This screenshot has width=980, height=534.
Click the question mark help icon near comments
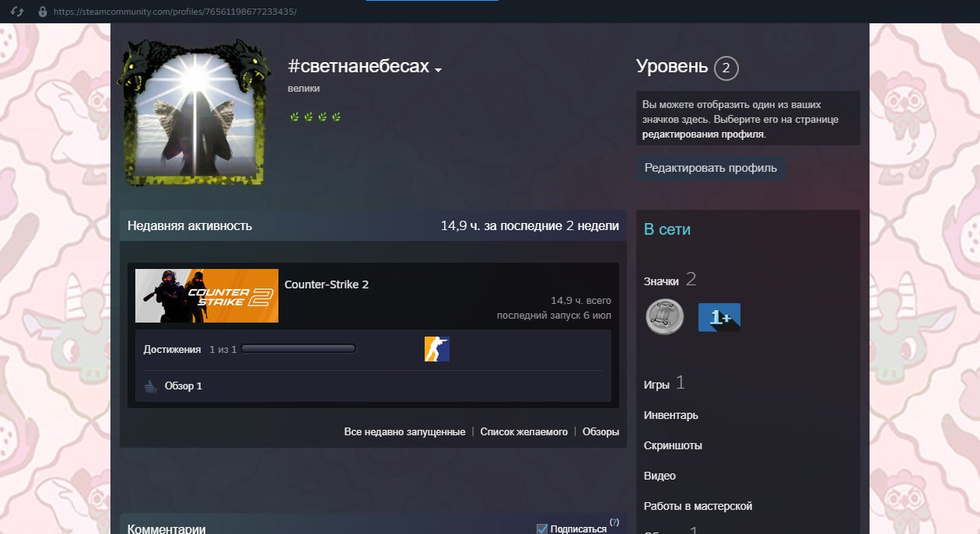point(614,522)
